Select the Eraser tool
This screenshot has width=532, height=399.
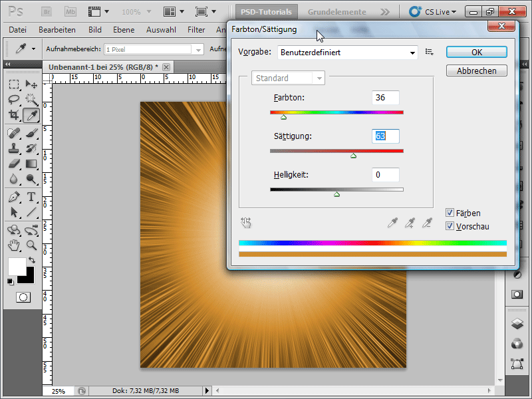(x=14, y=164)
